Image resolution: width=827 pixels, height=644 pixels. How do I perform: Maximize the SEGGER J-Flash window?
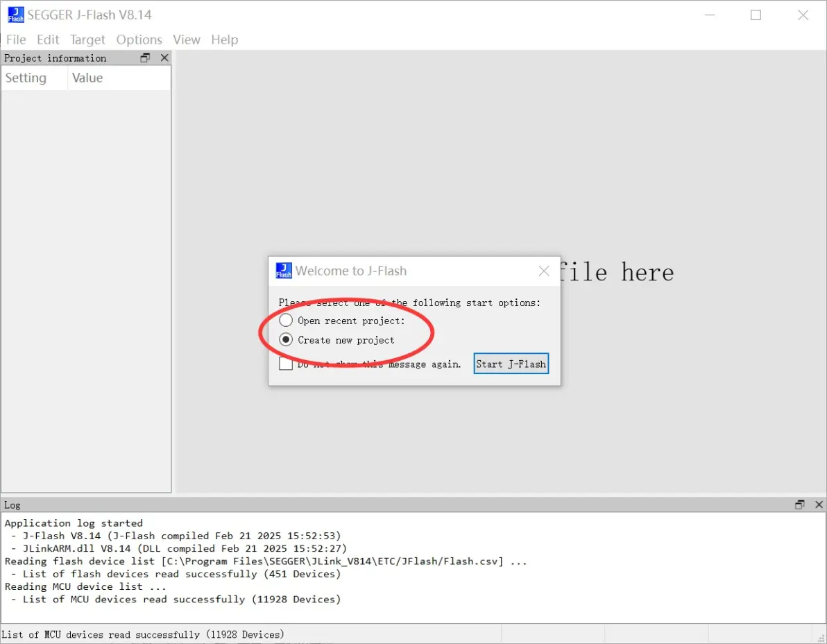pos(756,15)
